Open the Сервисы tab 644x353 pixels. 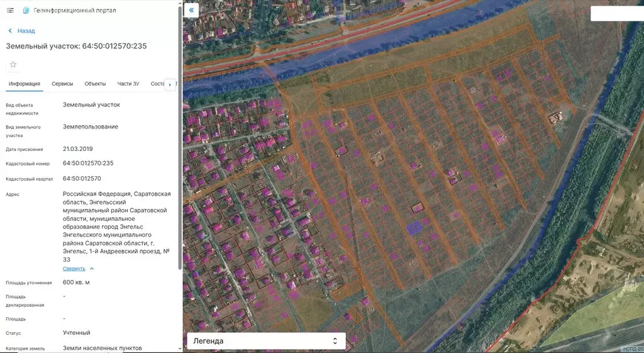[x=62, y=84]
